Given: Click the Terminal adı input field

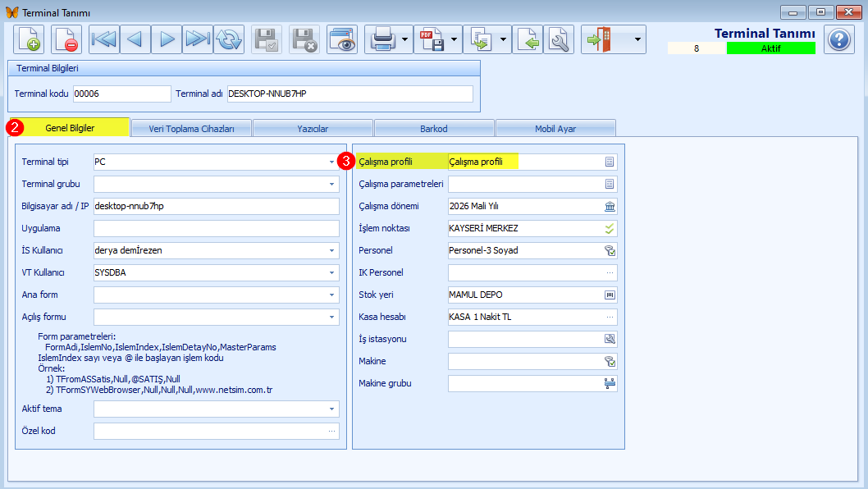Looking at the screenshot, I should pyautogui.click(x=349, y=94).
